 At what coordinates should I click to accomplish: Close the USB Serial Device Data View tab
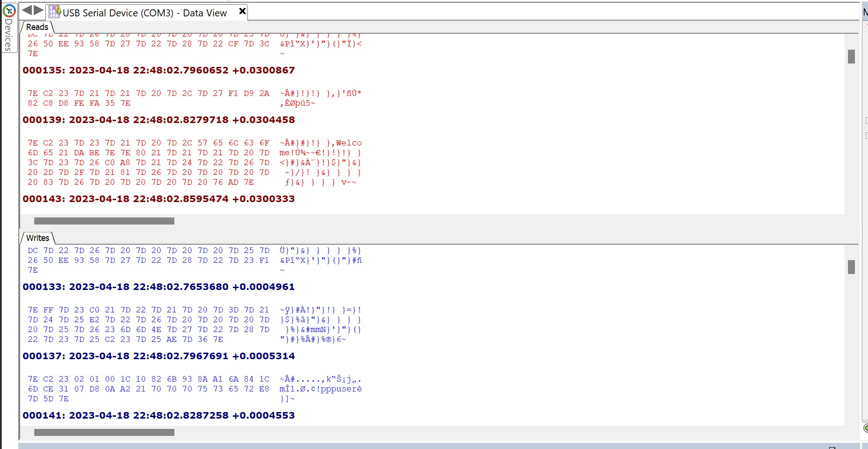(242, 11)
